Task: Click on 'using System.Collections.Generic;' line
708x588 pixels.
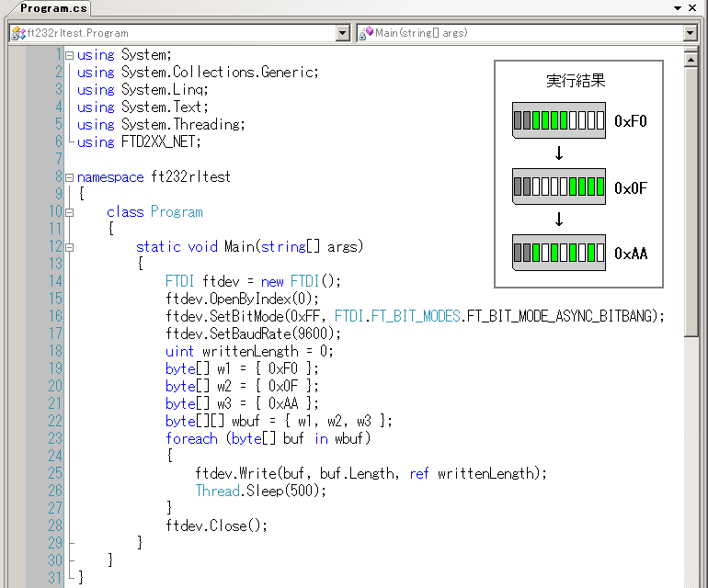Action: point(198,73)
